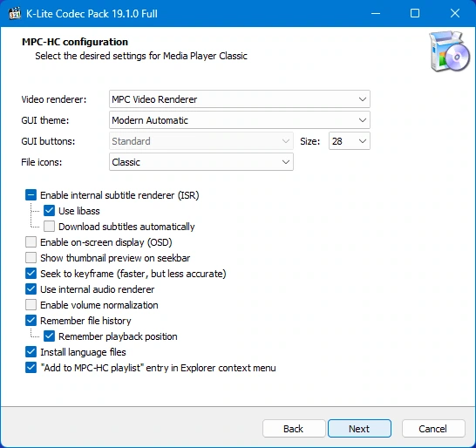
Task: Open the button Size dropdown
Action: tap(350, 141)
